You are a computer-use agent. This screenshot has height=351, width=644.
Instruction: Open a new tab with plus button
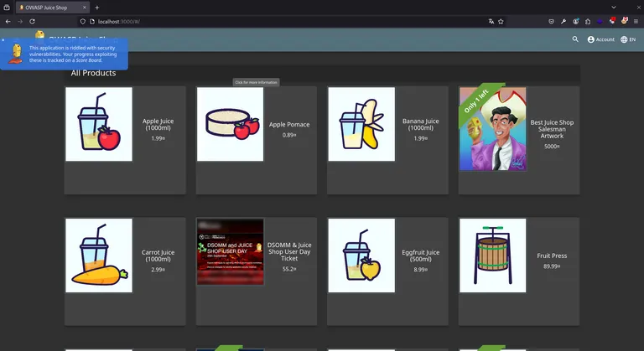[x=97, y=8]
